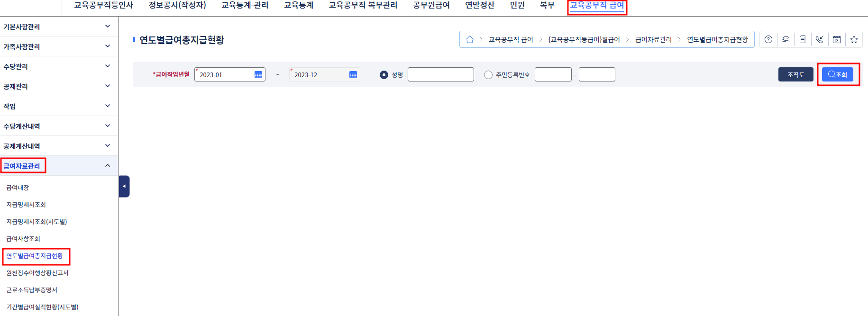Screen dimensions: 868x316
Task: Expand 가족사항관리 menu section
Action: (59, 46)
